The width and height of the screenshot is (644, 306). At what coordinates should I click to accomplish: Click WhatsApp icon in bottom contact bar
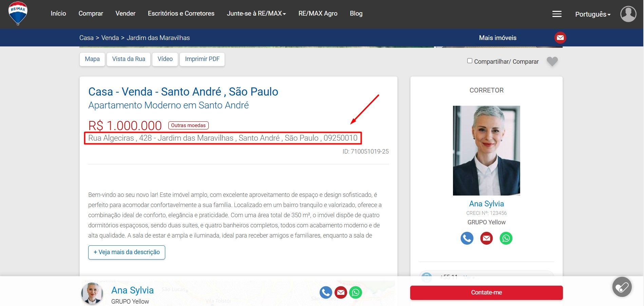[x=356, y=292]
